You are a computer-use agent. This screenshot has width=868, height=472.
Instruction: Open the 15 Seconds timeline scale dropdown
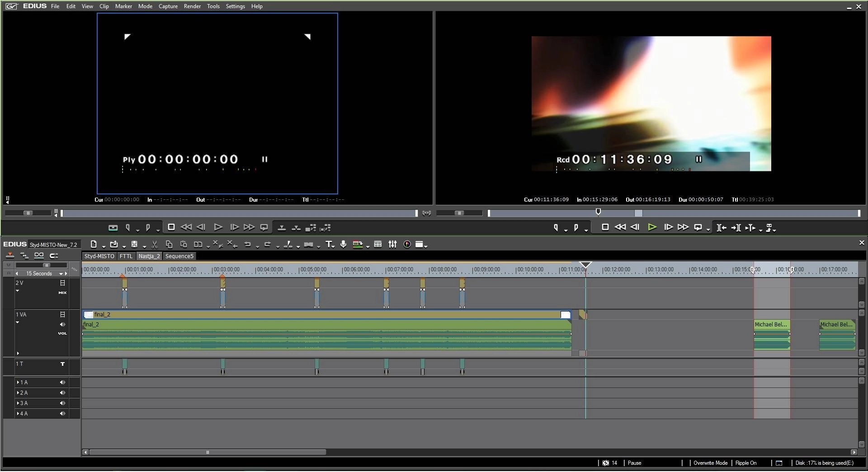tap(61, 274)
